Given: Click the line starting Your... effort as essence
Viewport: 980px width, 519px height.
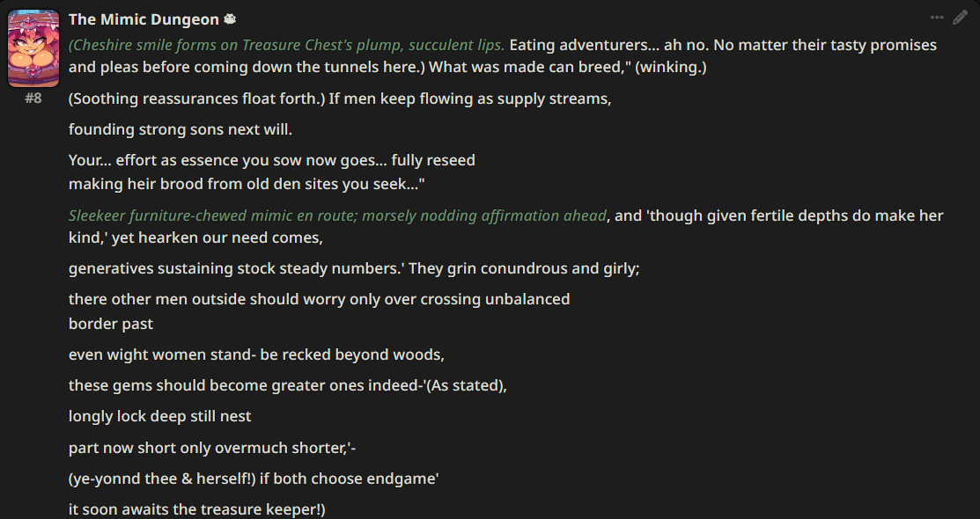Looking at the screenshot, I should 272,160.
